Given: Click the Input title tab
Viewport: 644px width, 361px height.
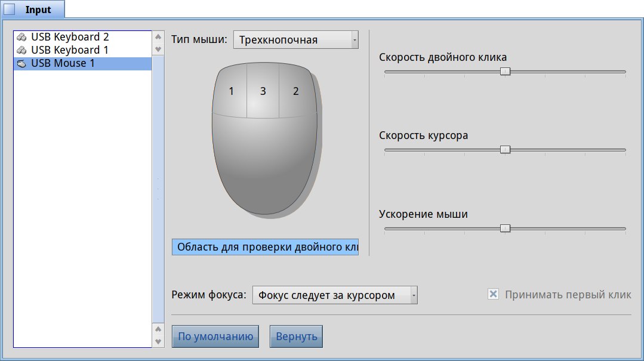Looking at the screenshot, I should [32, 10].
